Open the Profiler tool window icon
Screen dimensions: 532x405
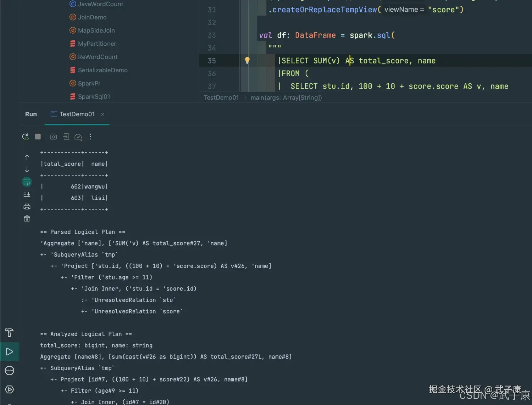(x=10, y=371)
